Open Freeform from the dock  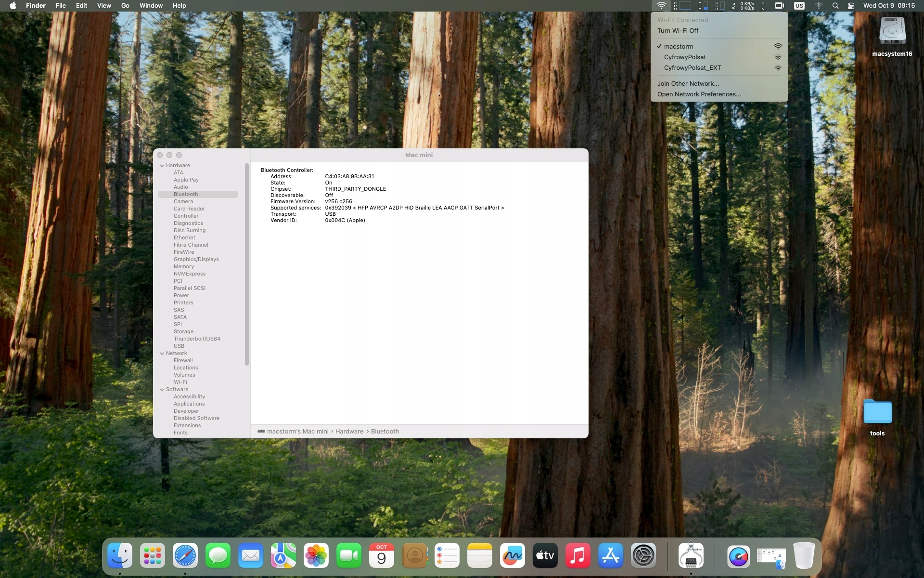512,556
